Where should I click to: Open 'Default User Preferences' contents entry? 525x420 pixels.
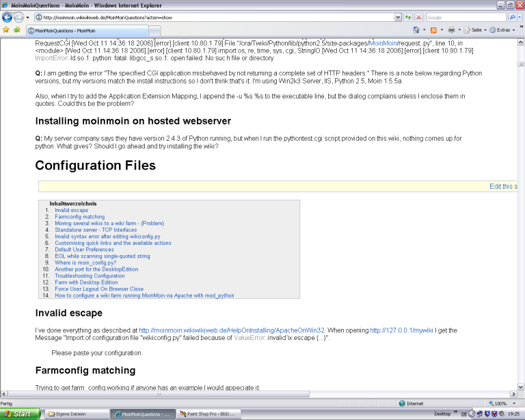(84, 250)
